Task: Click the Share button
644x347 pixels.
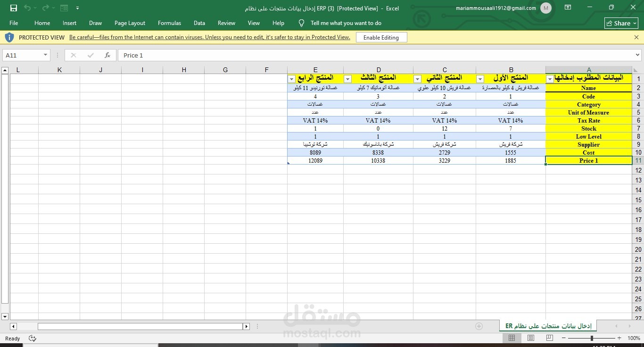Action: point(621,23)
